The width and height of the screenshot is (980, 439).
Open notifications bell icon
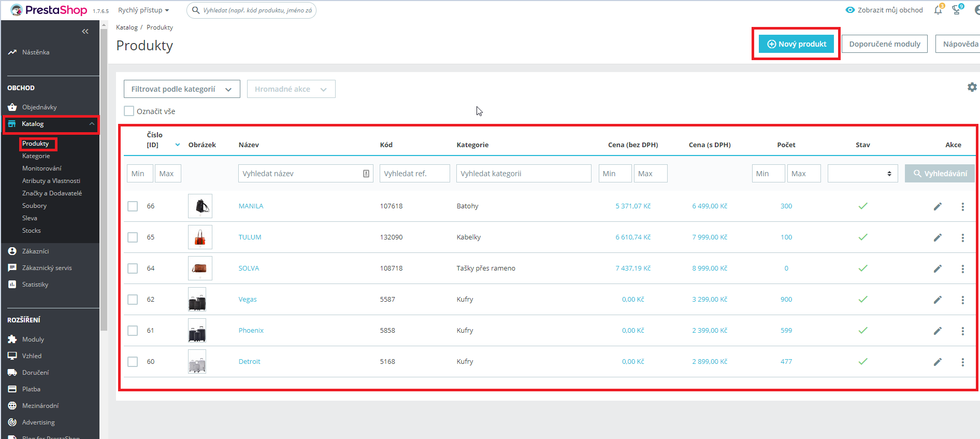point(938,10)
